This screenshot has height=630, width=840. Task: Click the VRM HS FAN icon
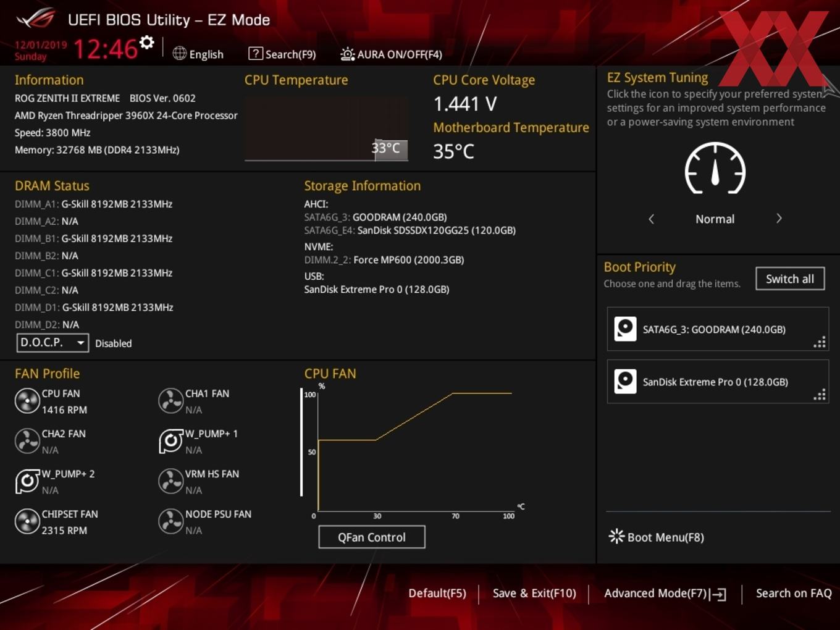(171, 481)
